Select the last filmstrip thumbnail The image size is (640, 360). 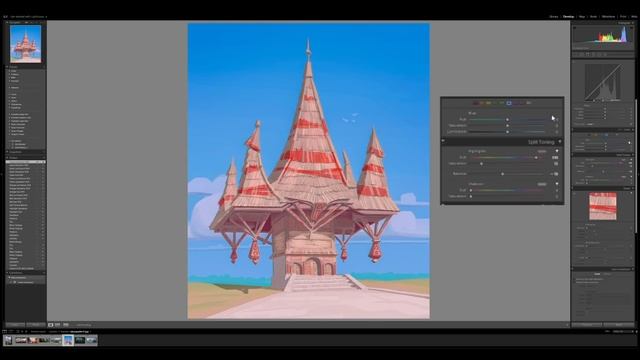pos(92,340)
